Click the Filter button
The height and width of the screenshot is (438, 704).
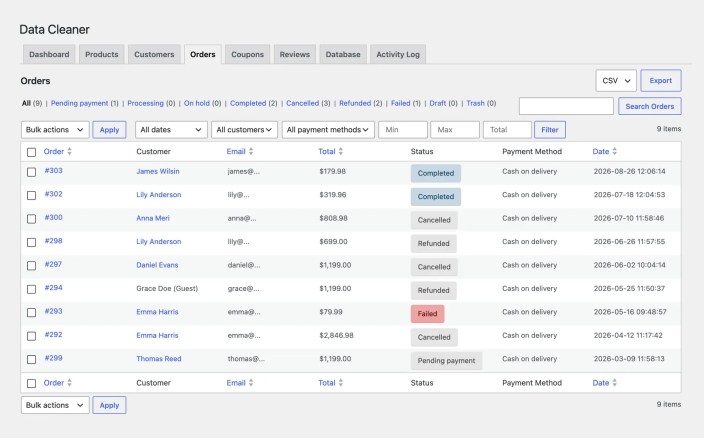click(x=550, y=130)
